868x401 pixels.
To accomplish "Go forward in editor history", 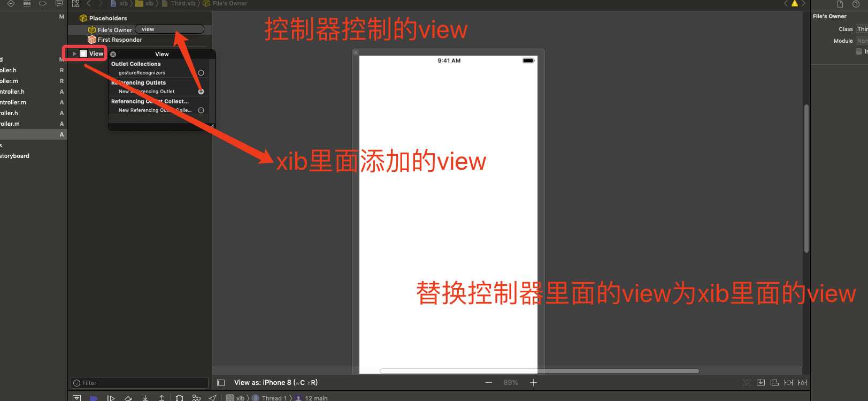I will click(100, 3).
